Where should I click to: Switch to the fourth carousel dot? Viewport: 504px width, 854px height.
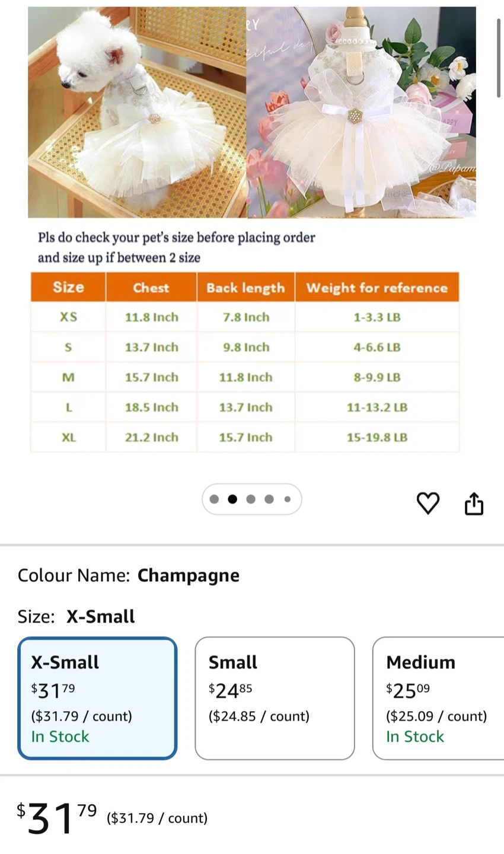[269, 499]
